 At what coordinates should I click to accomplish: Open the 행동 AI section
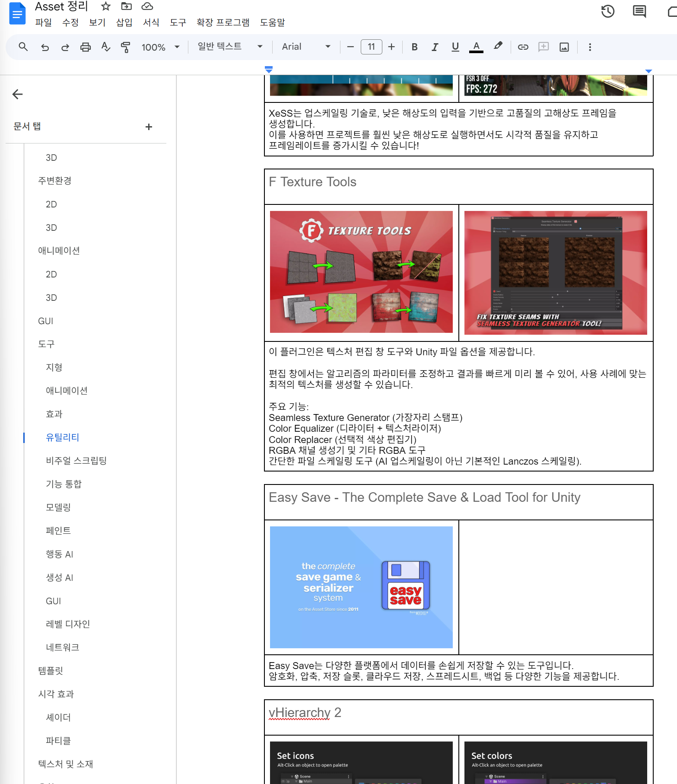pyautogui.click(x=60, y=554)
